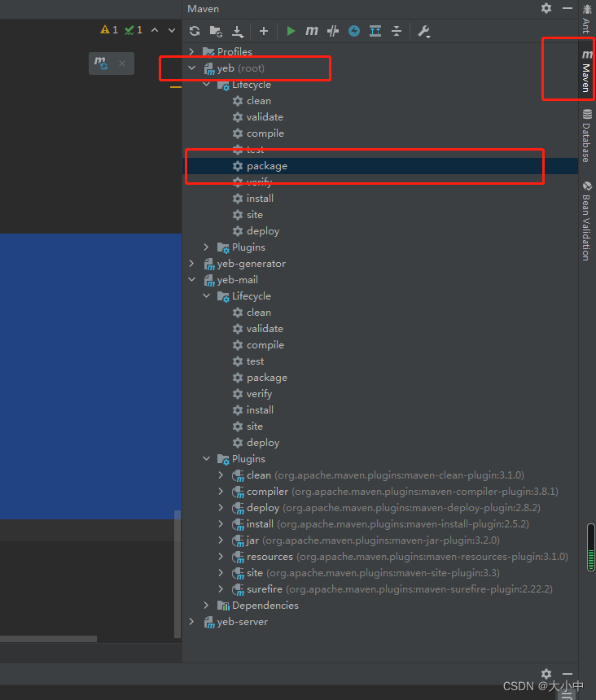
Task: Click Reload All Maven Projects icon
Action: click(x=195, y=31)
